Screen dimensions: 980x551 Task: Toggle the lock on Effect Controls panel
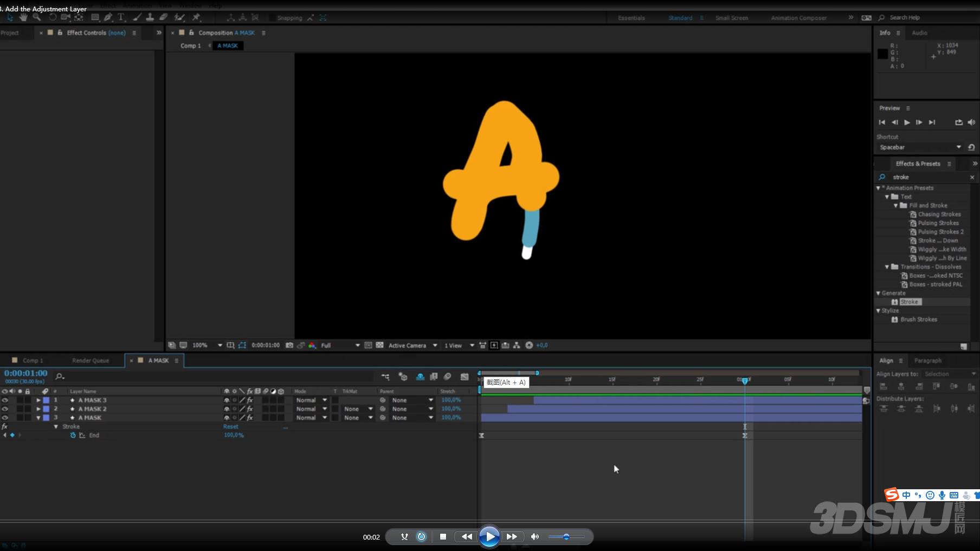[x=60, y=33]
